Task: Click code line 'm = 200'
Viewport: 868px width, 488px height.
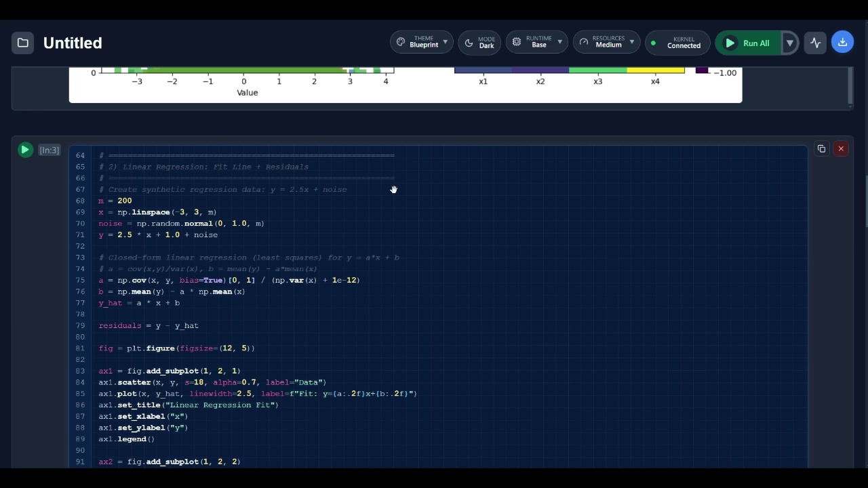Action: click(x=115, y=201)
